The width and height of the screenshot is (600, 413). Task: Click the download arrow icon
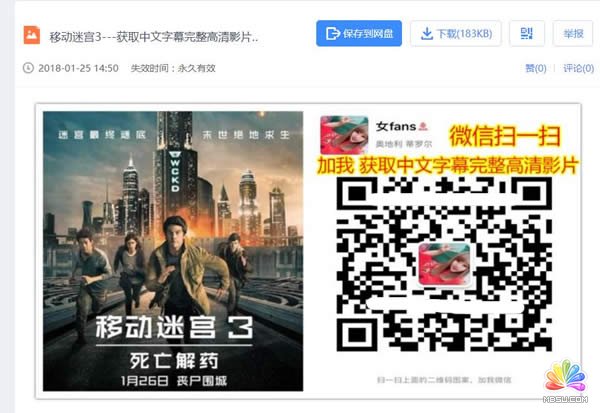(427, 34)
